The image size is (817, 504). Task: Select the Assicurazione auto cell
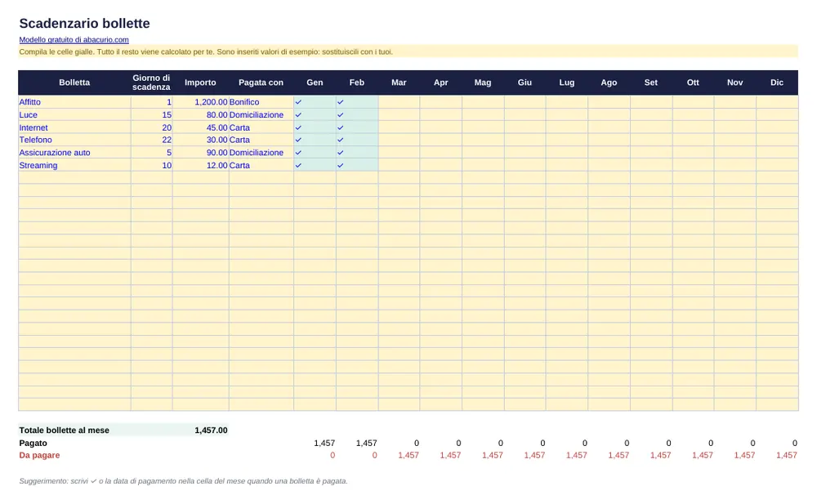pyautogui.click(x=74, y=153)
